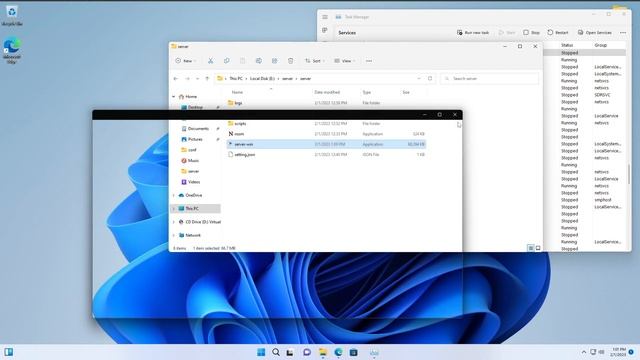The width and height of the screenshot is (640, 360).
Task: Open Music in the navigation pane
Action: click(193, 160)
